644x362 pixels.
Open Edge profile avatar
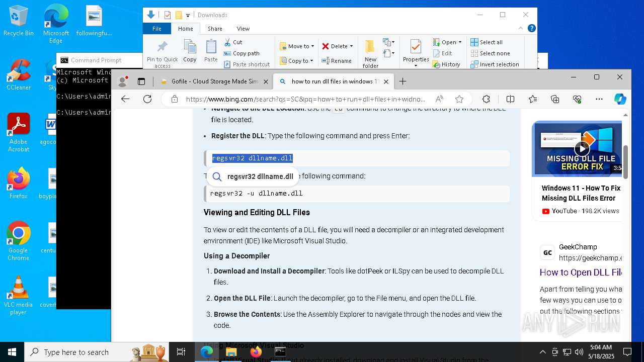(122, 81)
